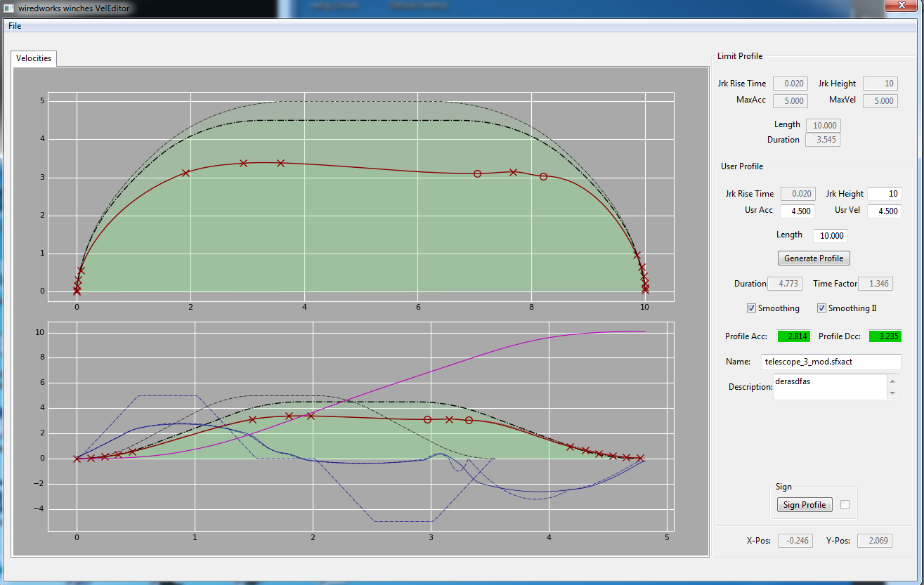Click the green Profile Acc value 2.814
924x585 pixels.
click(x=794, y=336)
